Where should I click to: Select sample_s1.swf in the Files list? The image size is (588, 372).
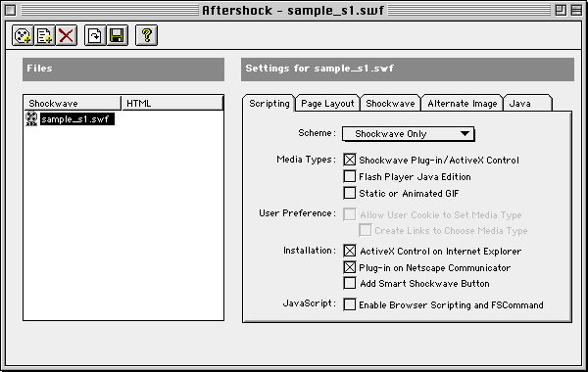[76, 119]
